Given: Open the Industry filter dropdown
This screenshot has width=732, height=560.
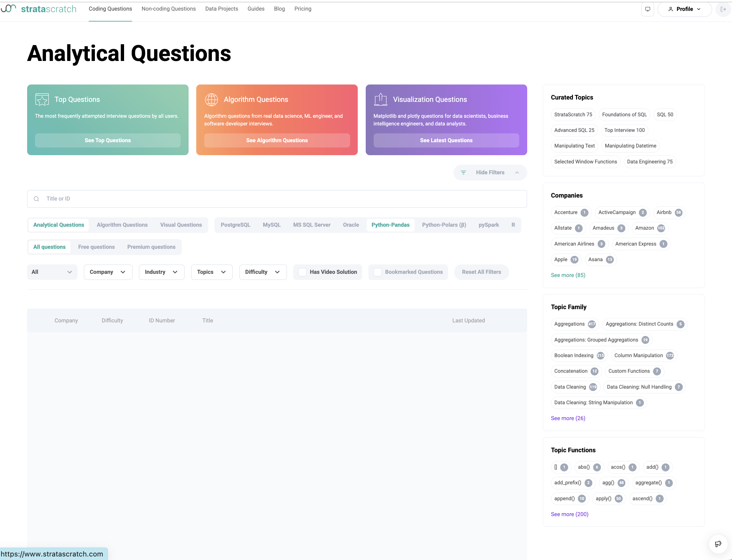Looking at the screenshot, I should 161,272.
